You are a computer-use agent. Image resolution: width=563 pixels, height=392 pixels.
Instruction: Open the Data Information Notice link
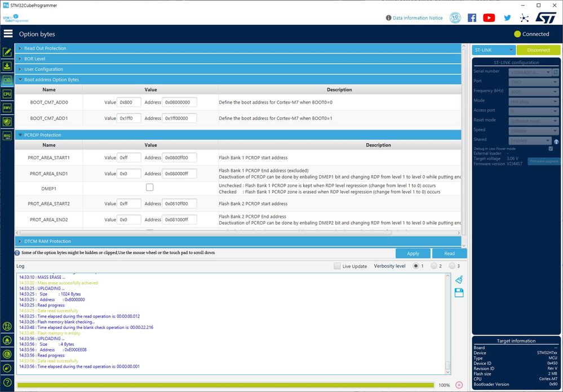(x=418, y=17)
